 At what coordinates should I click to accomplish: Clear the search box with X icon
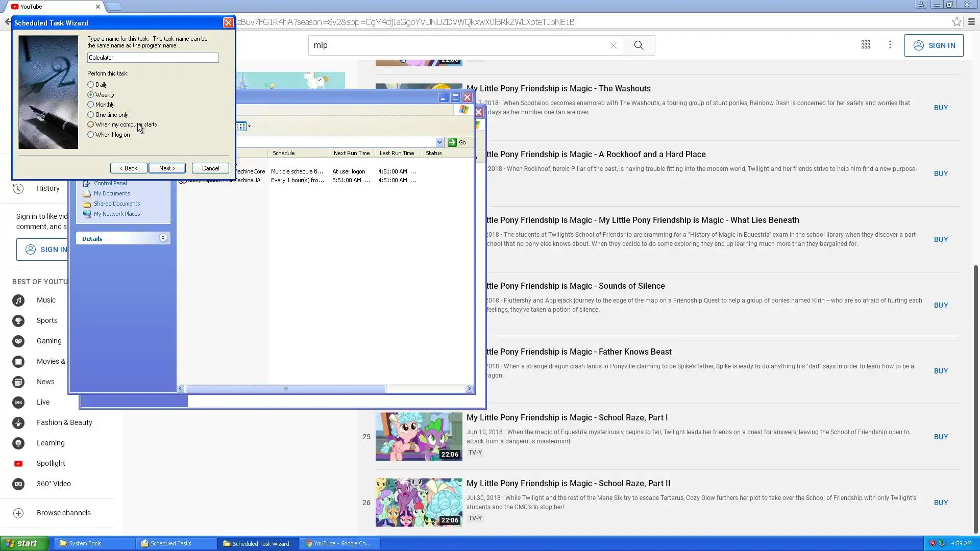click(614, 45)
